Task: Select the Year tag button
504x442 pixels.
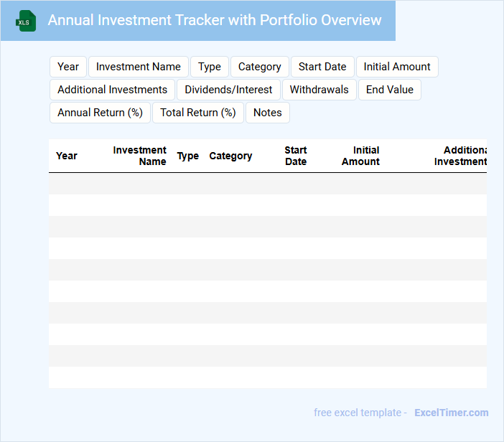Action: [x=68, y=67]
